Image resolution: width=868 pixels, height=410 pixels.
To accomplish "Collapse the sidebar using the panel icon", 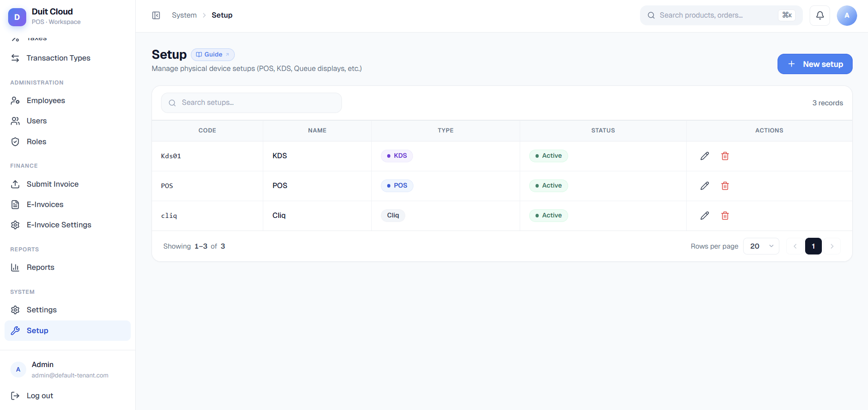I will coord(156,15).
